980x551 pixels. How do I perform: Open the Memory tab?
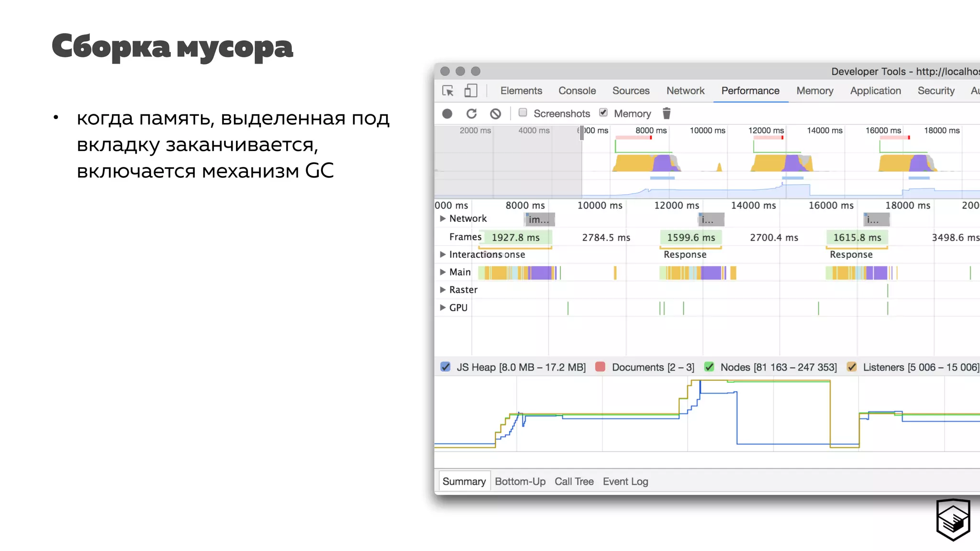pos(815,91)
